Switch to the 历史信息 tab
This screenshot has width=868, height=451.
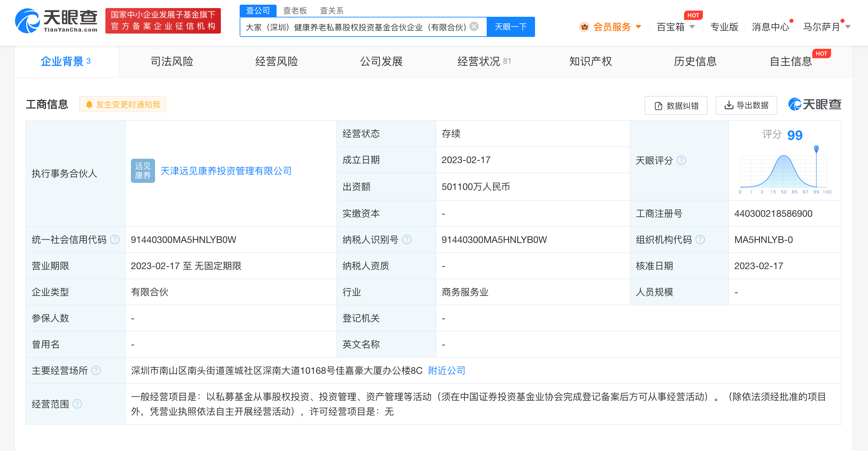tap(695, 61)
